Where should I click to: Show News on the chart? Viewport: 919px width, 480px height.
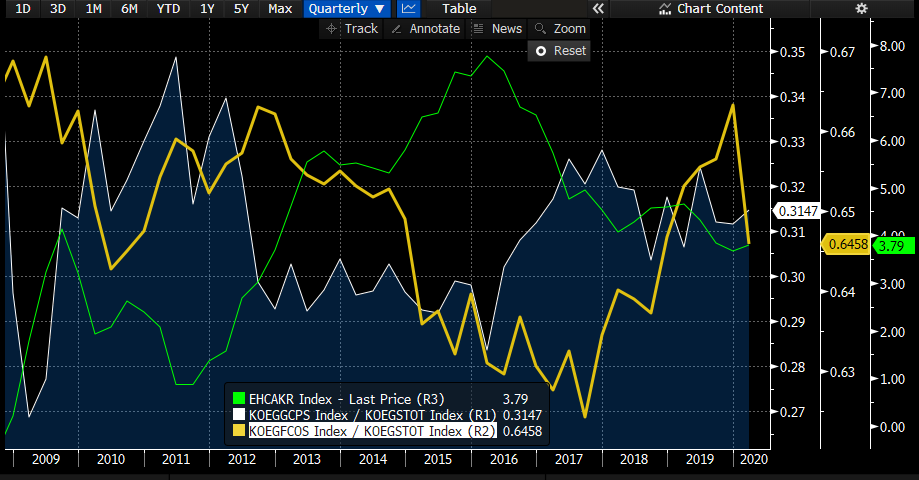497,29
